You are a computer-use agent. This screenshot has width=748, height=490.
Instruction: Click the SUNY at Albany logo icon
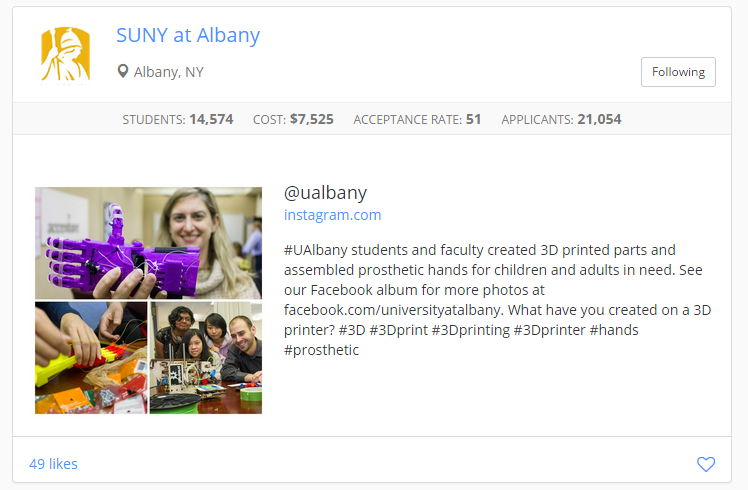click(x=65, y=54)
